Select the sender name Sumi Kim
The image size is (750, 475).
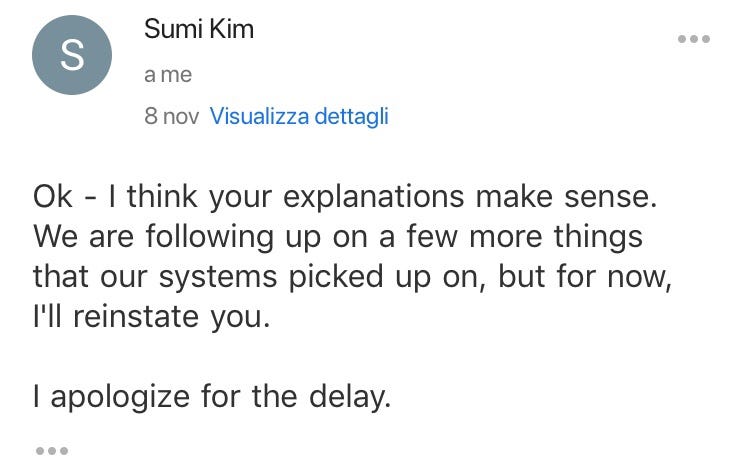[199, 29]
